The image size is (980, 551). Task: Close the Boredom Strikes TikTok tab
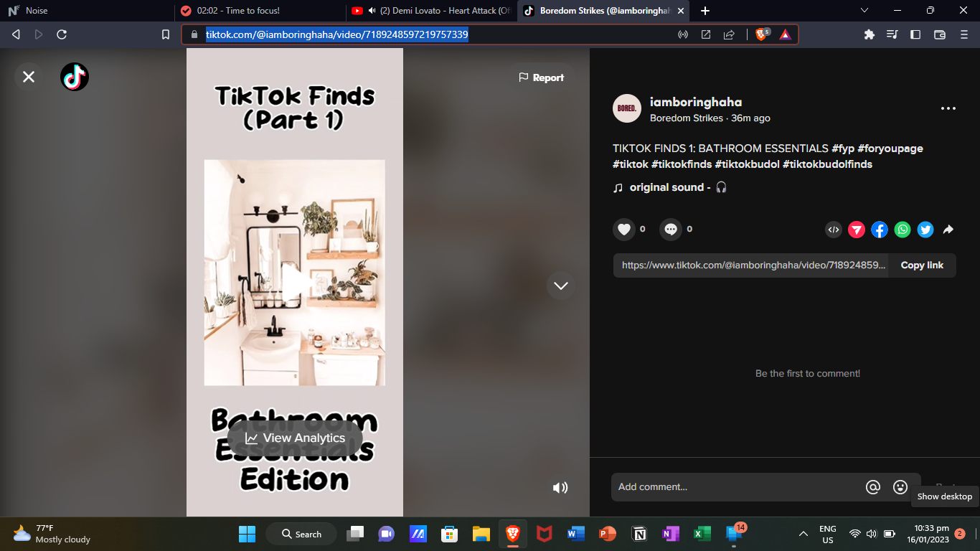[681, 11]
